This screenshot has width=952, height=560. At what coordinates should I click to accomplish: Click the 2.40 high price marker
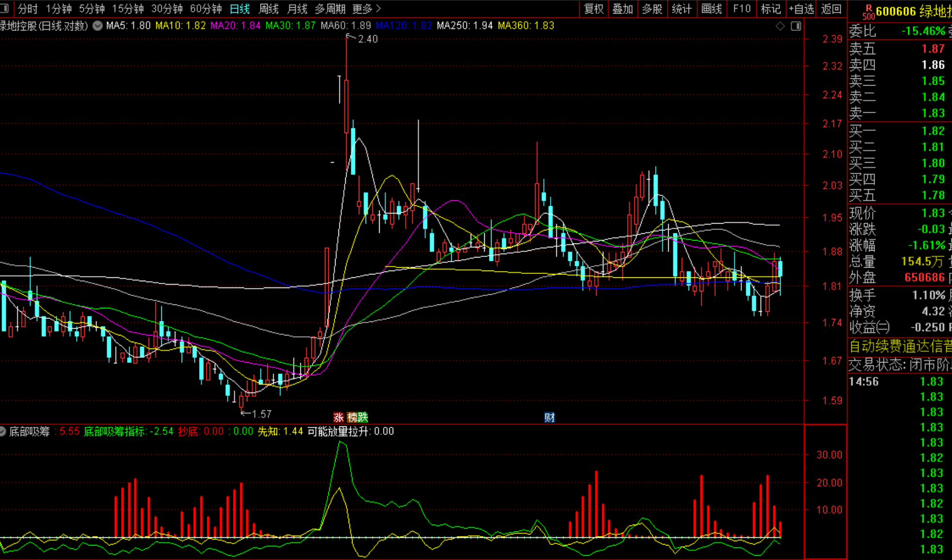pyautogui.click(x=367, y=39)
